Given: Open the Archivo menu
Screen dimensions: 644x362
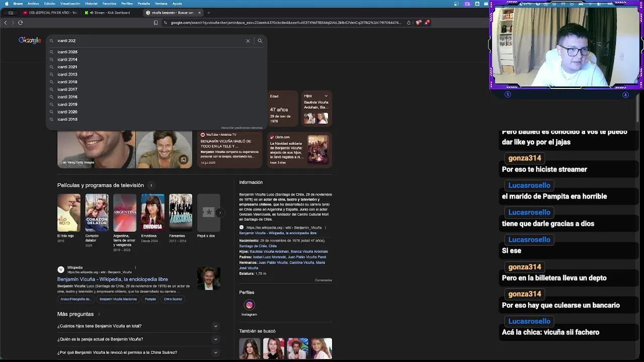Looking at the screenshot, I should [x=33, y=4].
